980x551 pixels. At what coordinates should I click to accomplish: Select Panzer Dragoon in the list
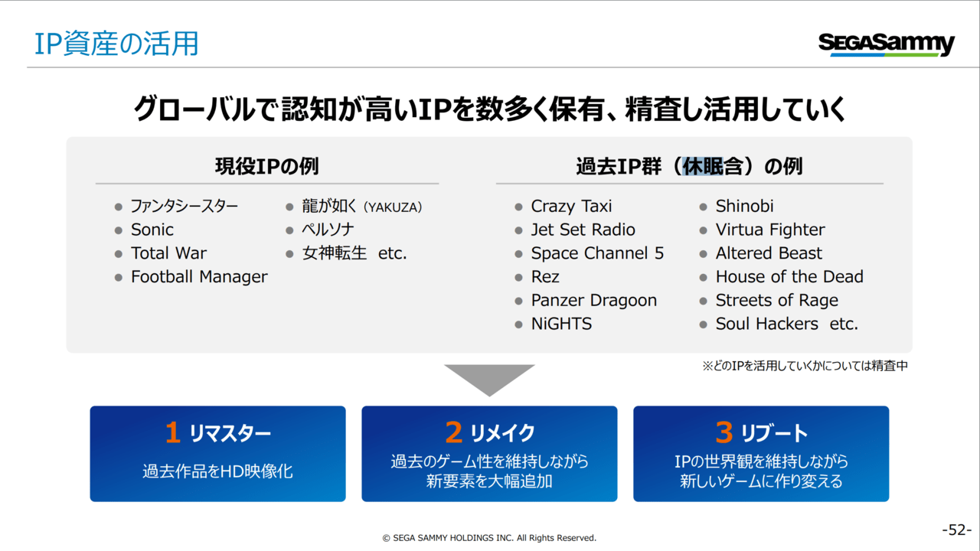594,301
